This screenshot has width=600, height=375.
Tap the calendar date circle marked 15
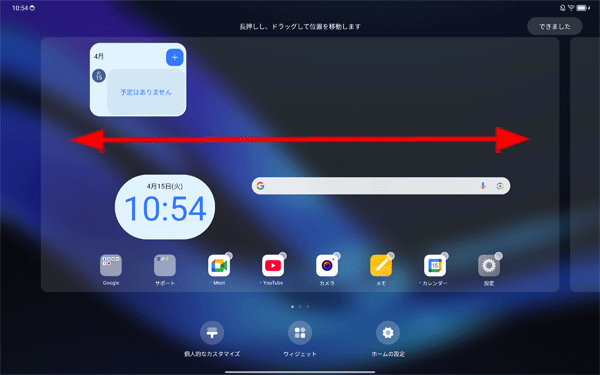tap(99, 76)
